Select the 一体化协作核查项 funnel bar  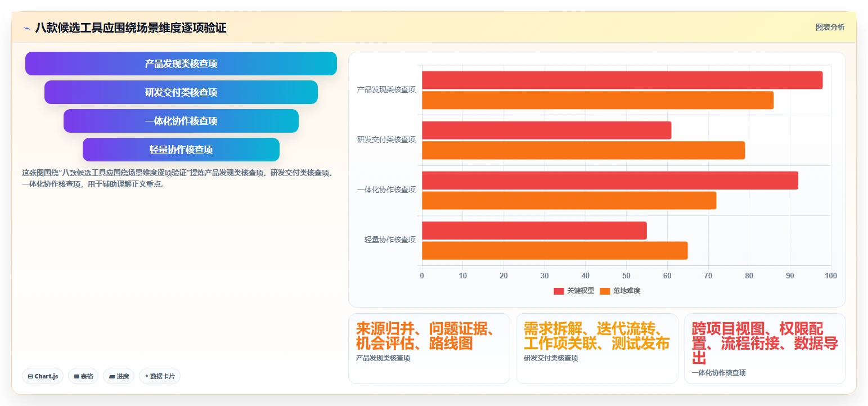[x=181, y=121]
